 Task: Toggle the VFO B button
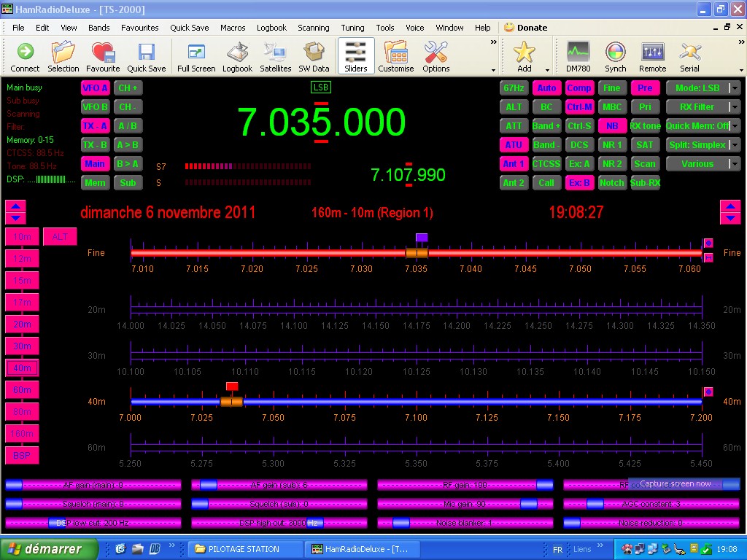click(96, 106)
